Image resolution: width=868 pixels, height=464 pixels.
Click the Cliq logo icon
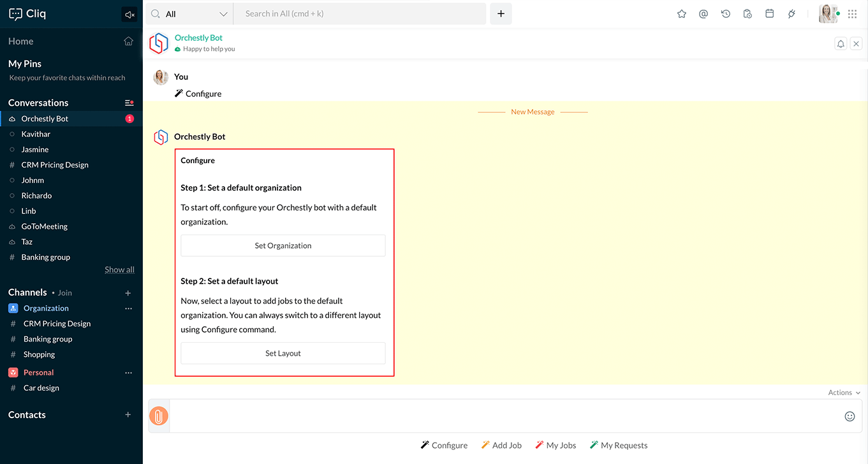[x=15, y=14]
